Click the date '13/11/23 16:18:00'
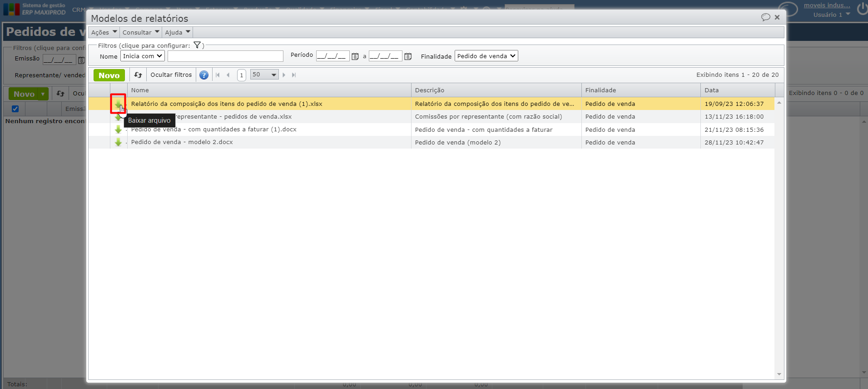 (734, 117)
